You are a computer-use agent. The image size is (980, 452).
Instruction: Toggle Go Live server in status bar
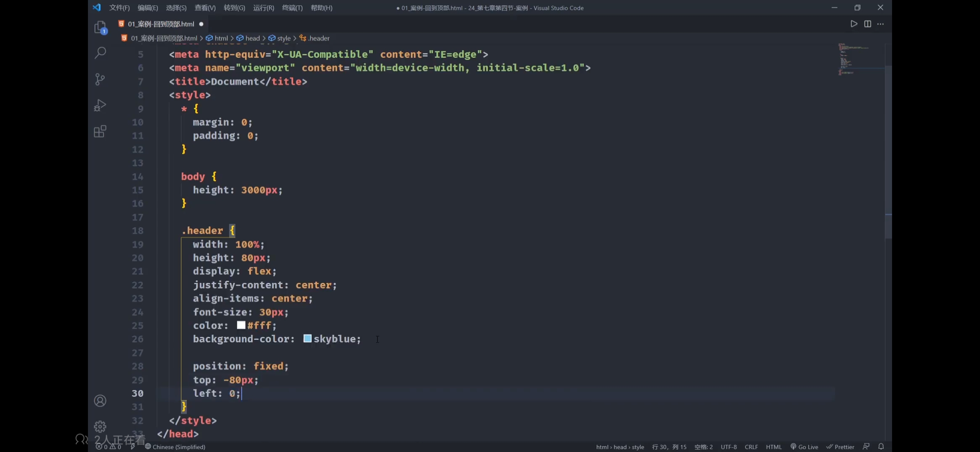[804, 447]
